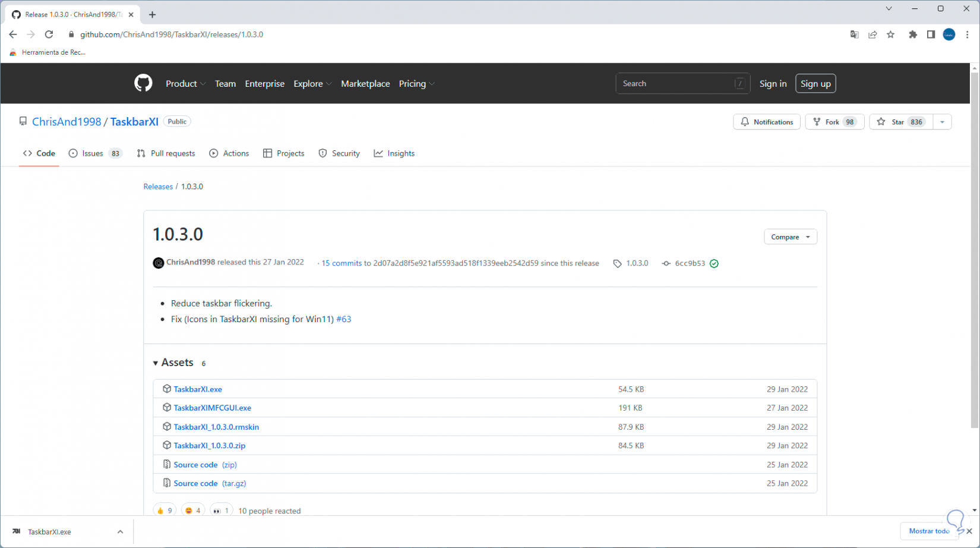
Task: Fork the repository with Fork button
Action: point(834,122)
